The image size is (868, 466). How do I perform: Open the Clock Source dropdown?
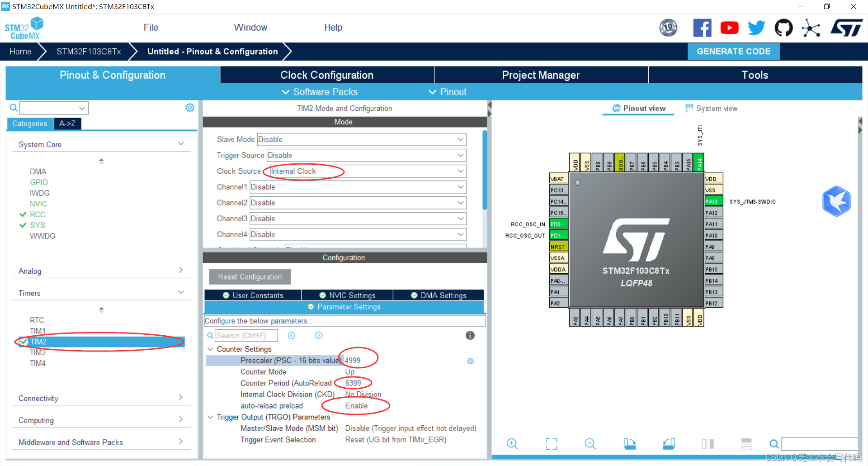(368, 171)
